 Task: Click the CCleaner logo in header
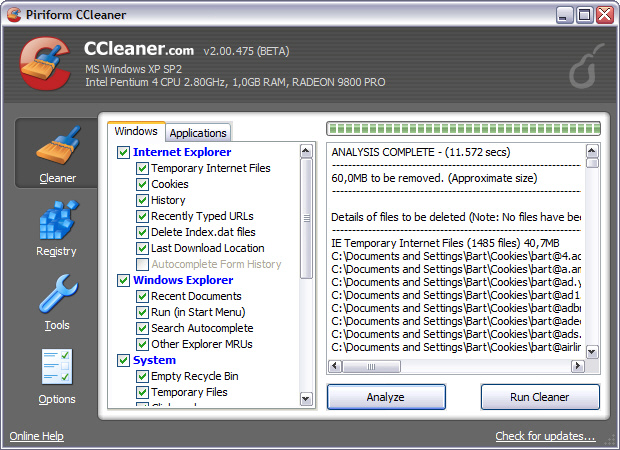tap(45, 63)
